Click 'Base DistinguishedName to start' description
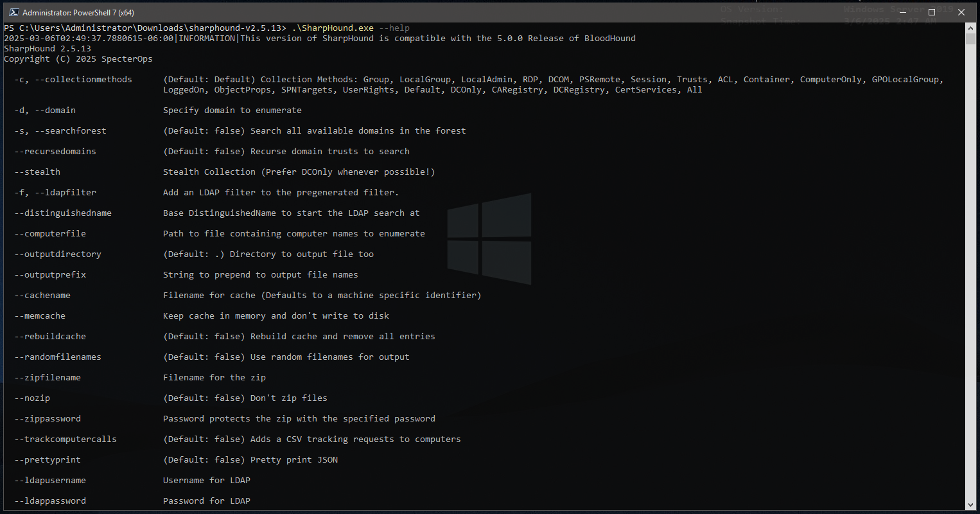 [x=292, y=213]
